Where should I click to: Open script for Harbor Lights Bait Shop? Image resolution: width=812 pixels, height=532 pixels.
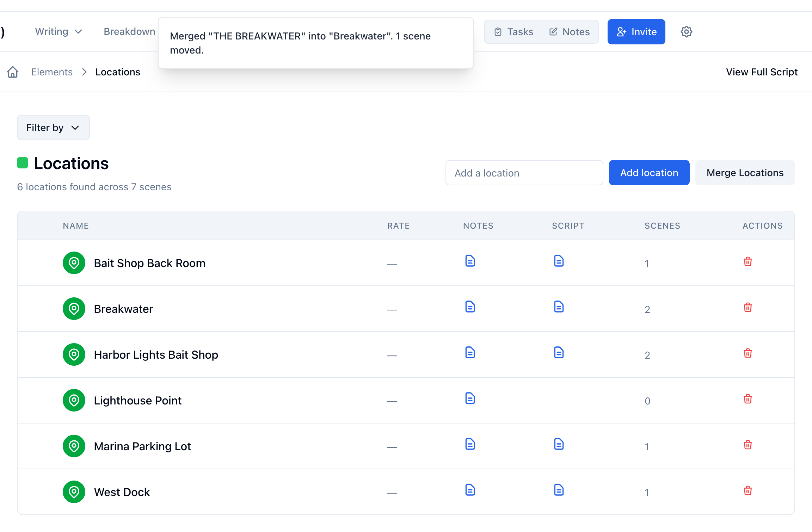[559, 353]
